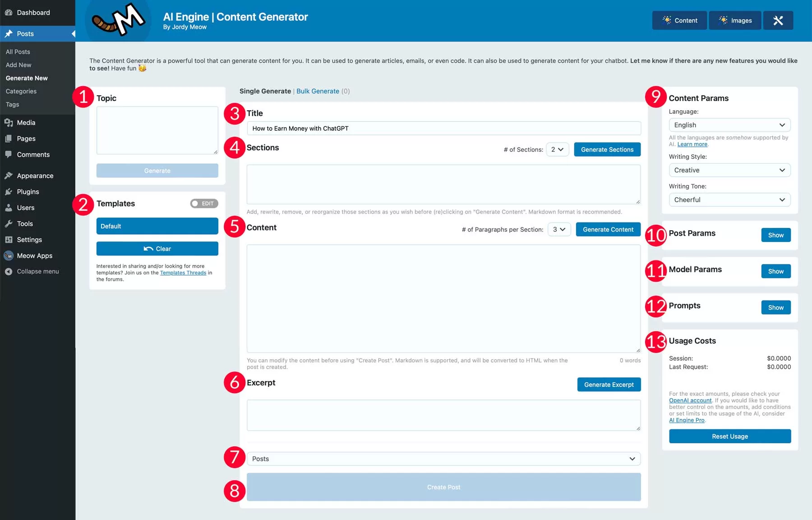Click into the Title text field
This screenshot has height=520, width=812.
coord(443,128)
